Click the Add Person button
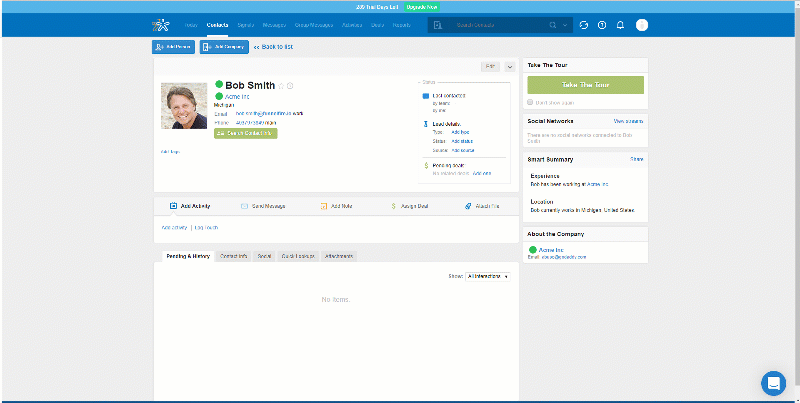Viewport: 800px width, 403px height. (173, 47)
